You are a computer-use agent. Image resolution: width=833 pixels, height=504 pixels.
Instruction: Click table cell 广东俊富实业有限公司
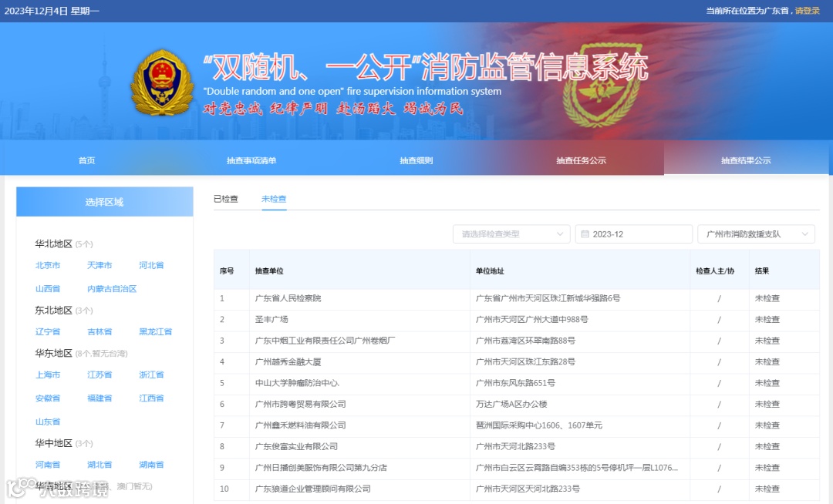(x=296, y=447)
